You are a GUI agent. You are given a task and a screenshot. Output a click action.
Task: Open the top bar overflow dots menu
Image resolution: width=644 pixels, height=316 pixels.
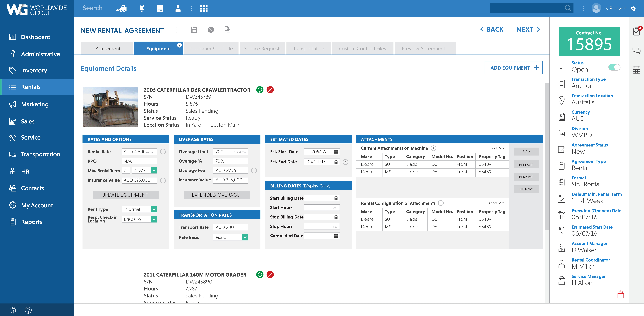tap(192, 8)
